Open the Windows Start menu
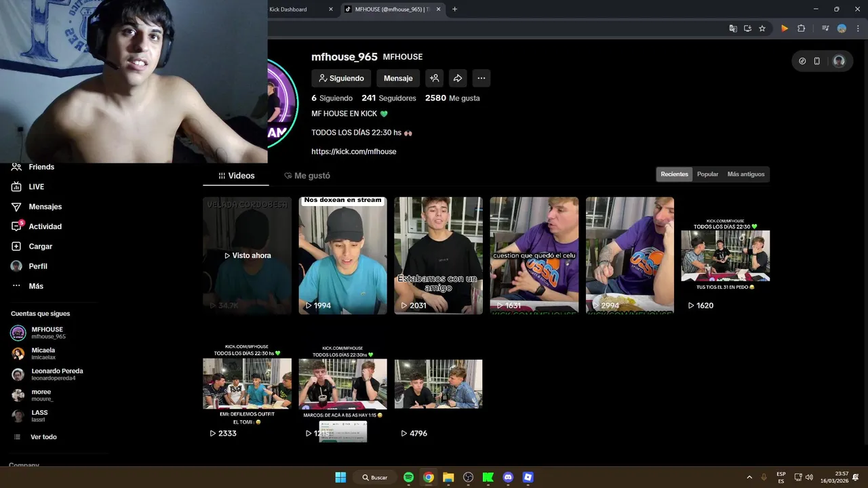 (x=340, y=477)
